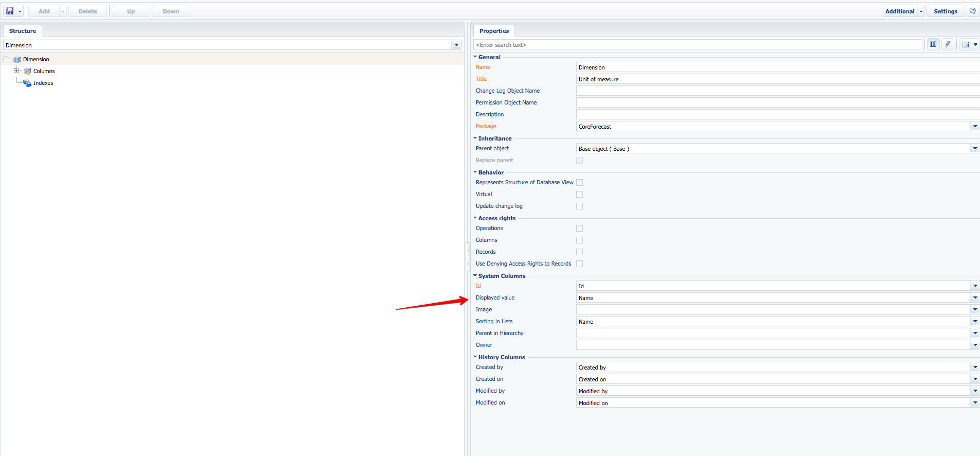Toggle the Records access rights checkbox
980x456 pixels.
point(580,252)
